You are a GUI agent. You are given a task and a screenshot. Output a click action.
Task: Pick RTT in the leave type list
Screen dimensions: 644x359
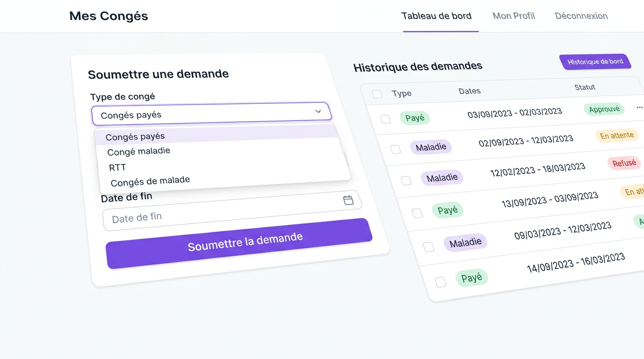point(117,167)
